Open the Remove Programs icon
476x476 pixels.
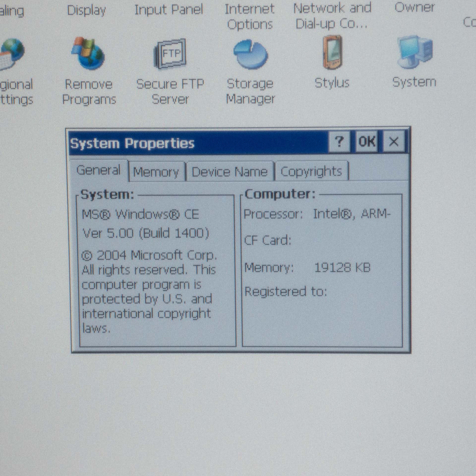click(x=89, y=54)
